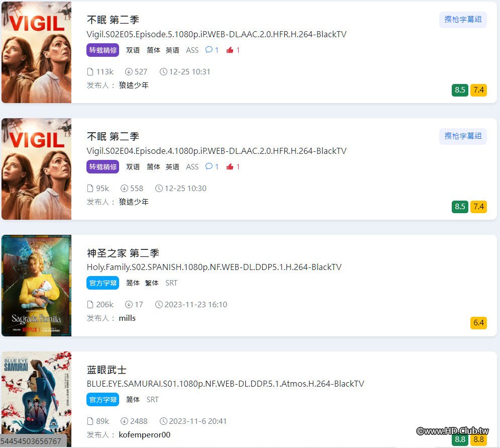Open Holy.Family.S02.SPANISH subtitle link
This screenshot has height=448, width=500.
coord(214,267)
